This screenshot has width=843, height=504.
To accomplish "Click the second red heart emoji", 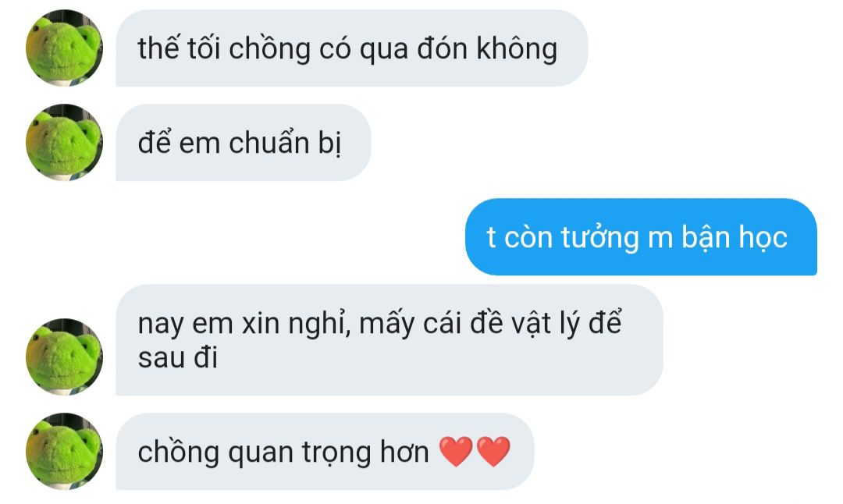I will tap(493, 452).
